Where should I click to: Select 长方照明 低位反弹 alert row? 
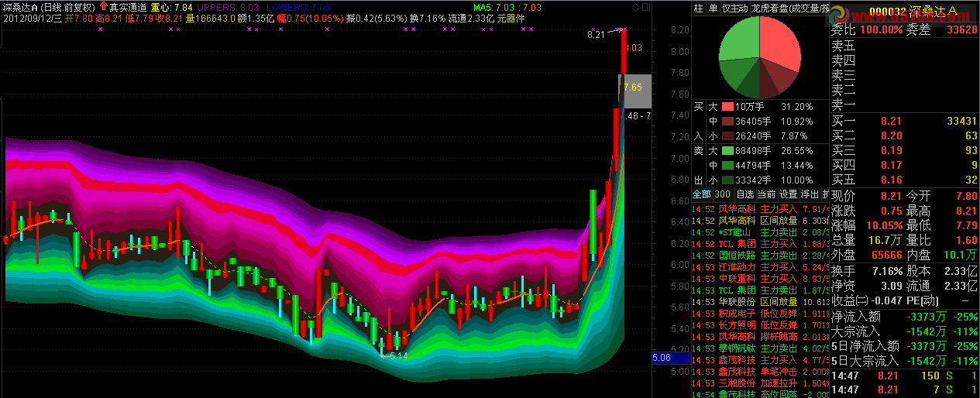coord(758,325)
